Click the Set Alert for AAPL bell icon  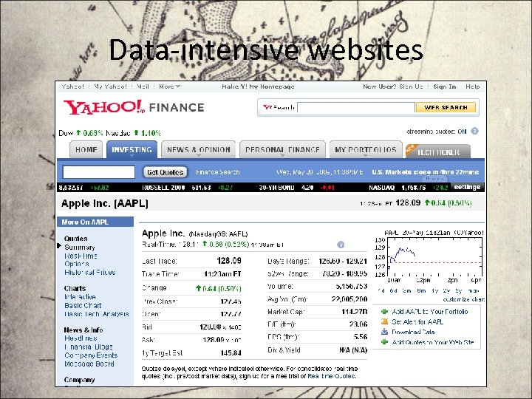384,321
